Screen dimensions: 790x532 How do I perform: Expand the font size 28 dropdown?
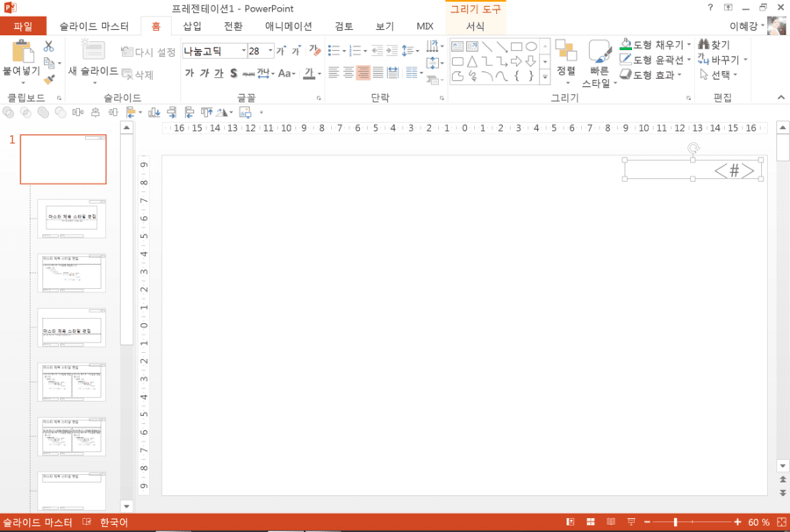tap(270, 51)
